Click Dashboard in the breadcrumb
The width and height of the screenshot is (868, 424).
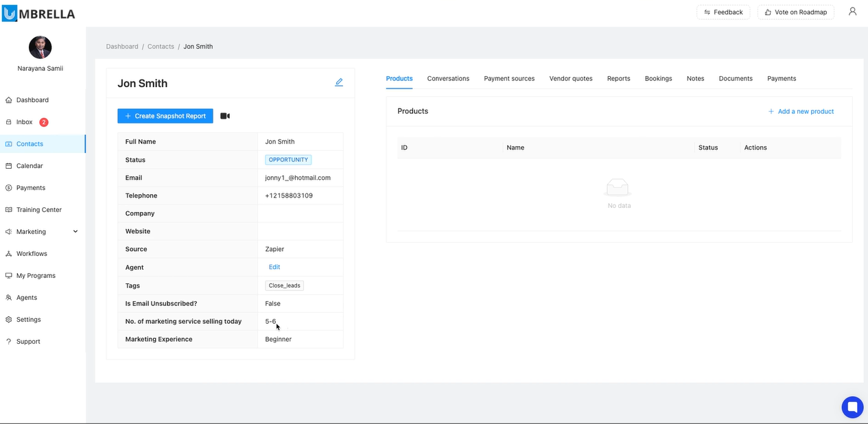(122, 47)
